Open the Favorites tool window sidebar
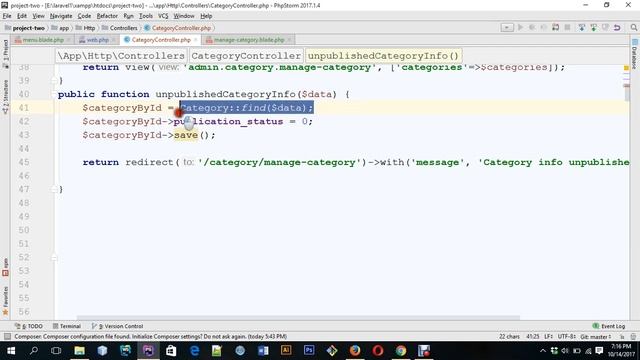640x360 pixels. pyautogui.click(x=5, y=300)
